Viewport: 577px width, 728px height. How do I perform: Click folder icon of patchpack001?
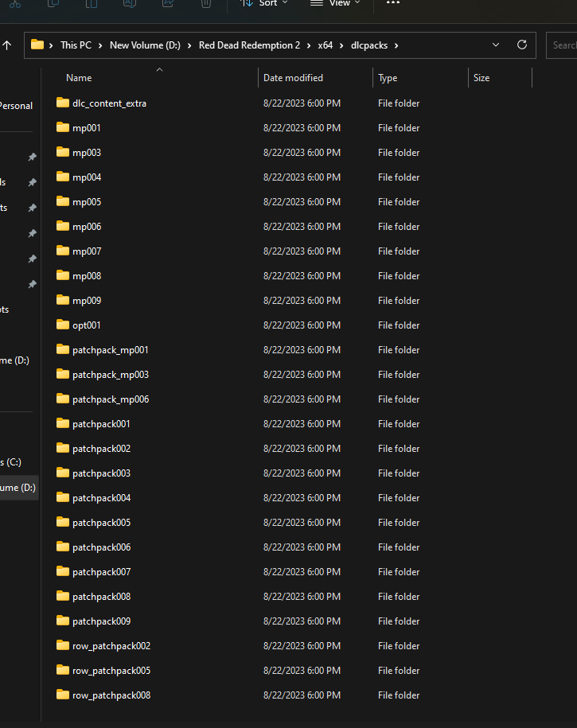[63, 423]
